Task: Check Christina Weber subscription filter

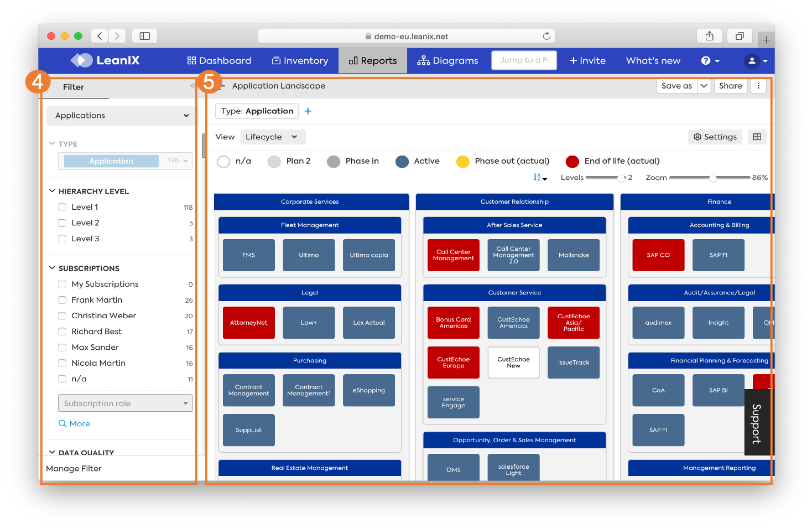Action: tap(62, 316)
